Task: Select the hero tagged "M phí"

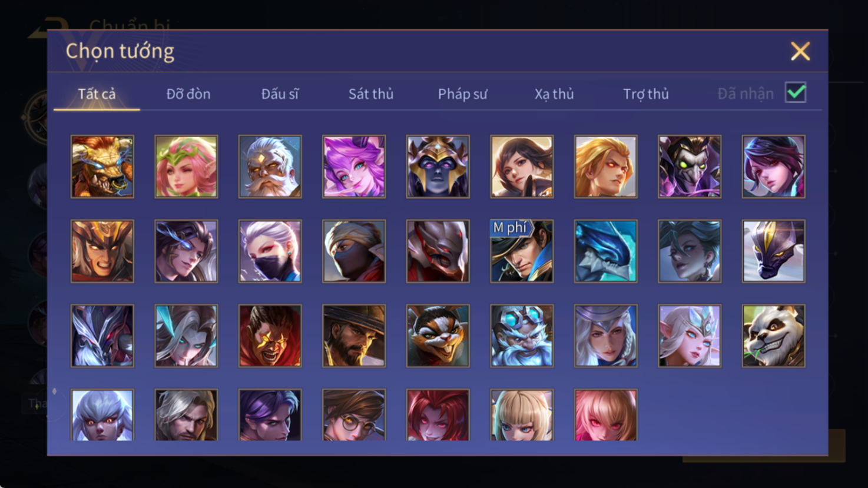Action: pos(522,251)
